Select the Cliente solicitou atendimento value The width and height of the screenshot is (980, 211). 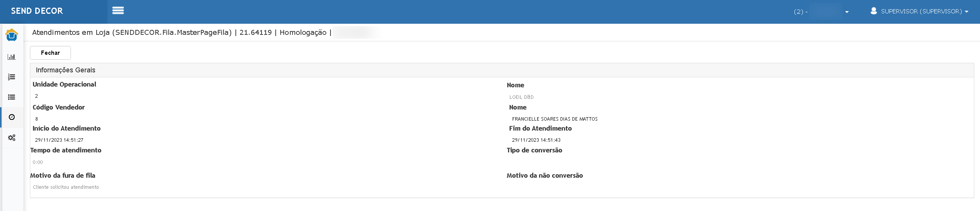click(66, 187)
